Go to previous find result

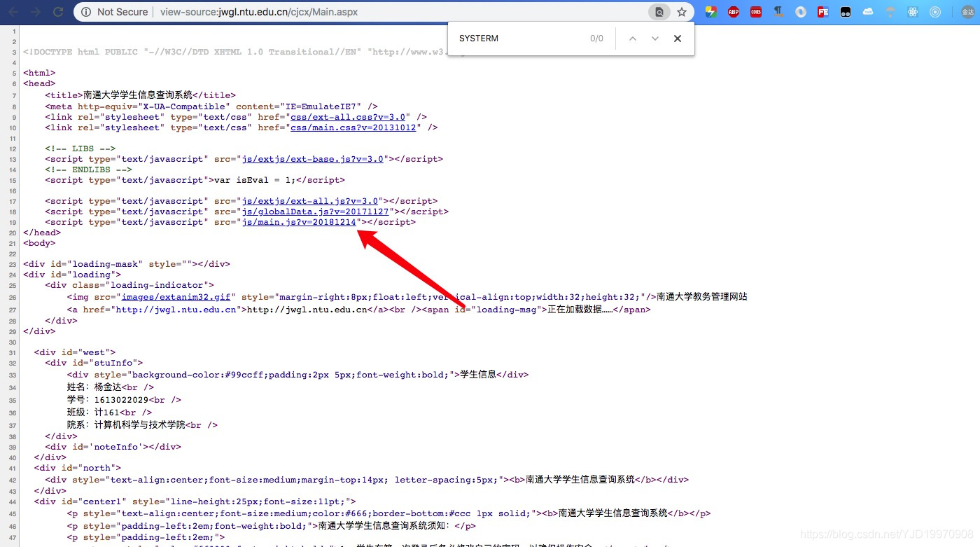tap(633, 39)
